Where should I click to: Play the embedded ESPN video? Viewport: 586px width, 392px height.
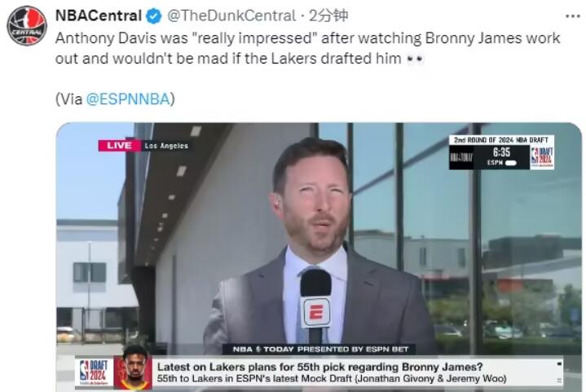319,257
